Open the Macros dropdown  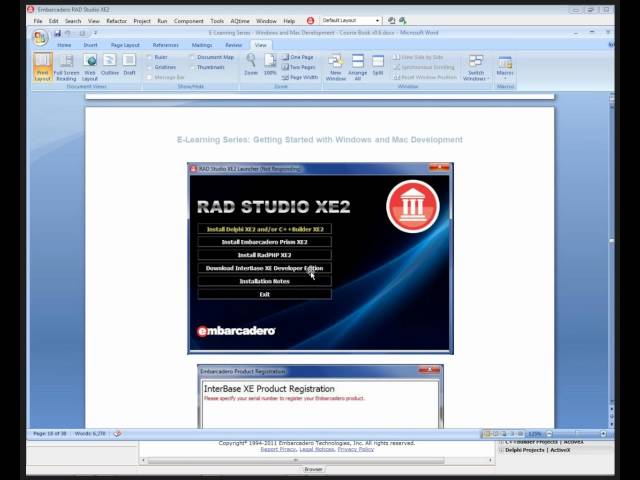click(505, 67)
